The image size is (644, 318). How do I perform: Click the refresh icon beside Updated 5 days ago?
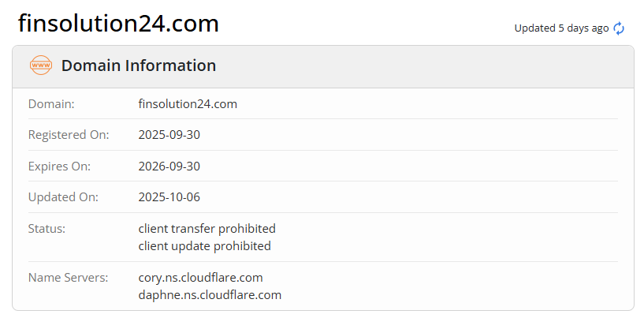pyautogui.click(x=619, y=28)
